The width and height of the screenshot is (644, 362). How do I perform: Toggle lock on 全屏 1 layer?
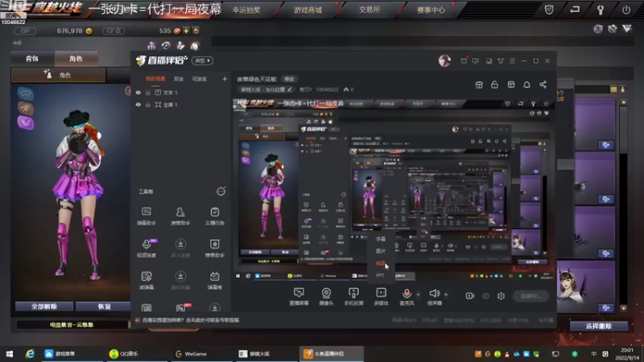click(148, 105)
